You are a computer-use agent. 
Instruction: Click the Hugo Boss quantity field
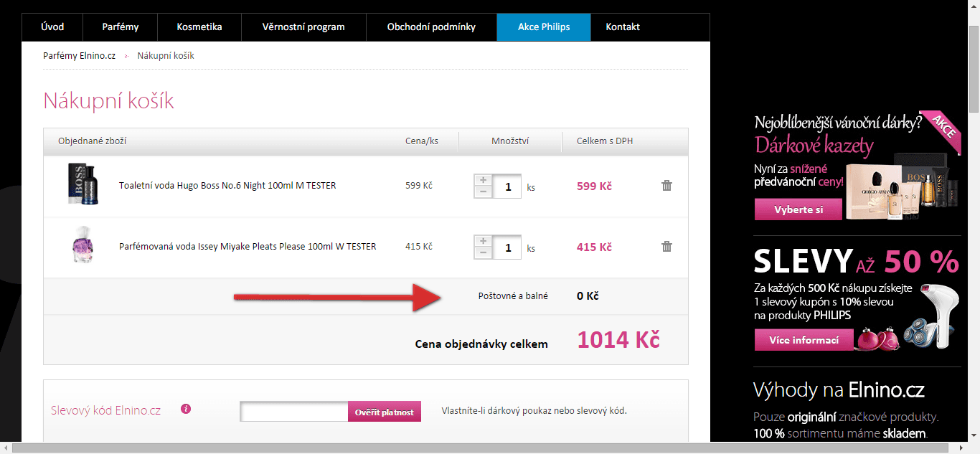coord(507,186)
